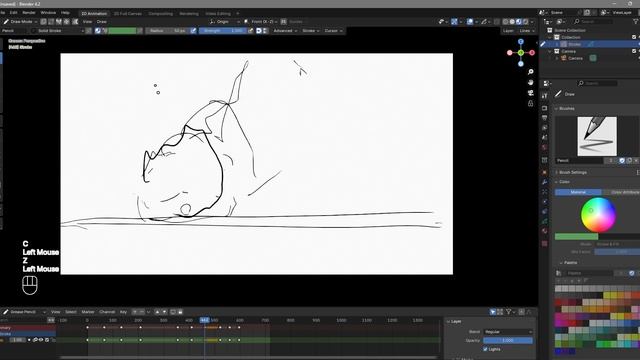Click the lock camera to view icon

click(x=531, y=104)
